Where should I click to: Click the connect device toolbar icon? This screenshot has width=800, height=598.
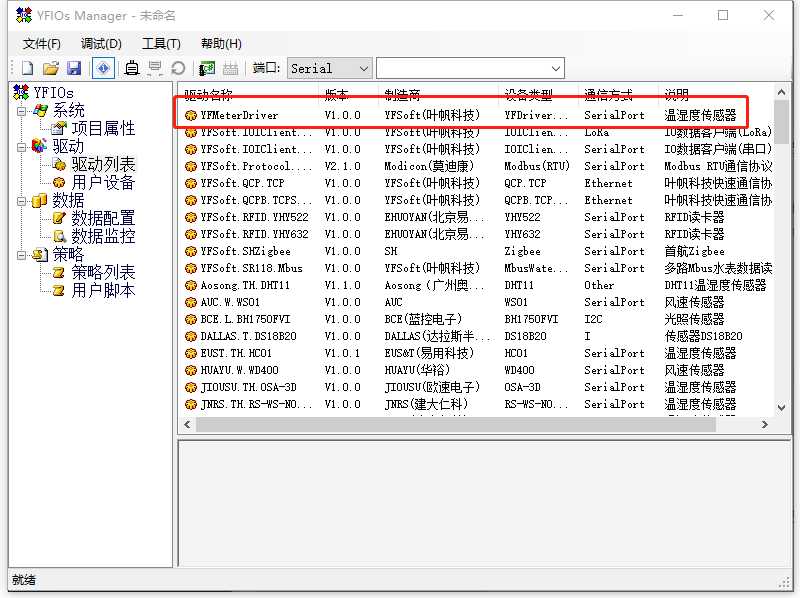point(132,68)
